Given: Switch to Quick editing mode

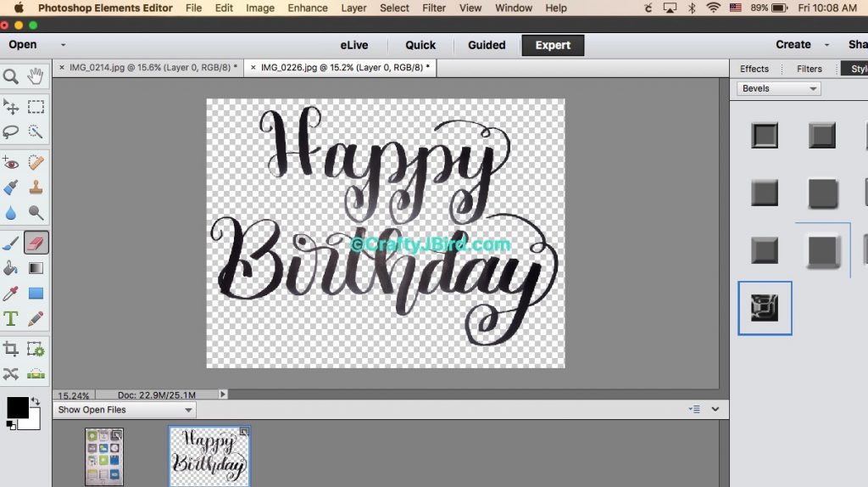Looking at the screenshot, I should pos(420,45).
